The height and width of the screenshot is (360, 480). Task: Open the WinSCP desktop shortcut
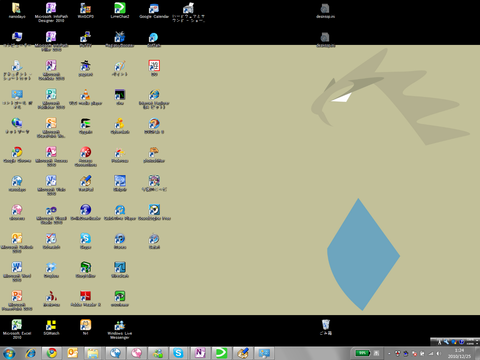click(85, 10)
